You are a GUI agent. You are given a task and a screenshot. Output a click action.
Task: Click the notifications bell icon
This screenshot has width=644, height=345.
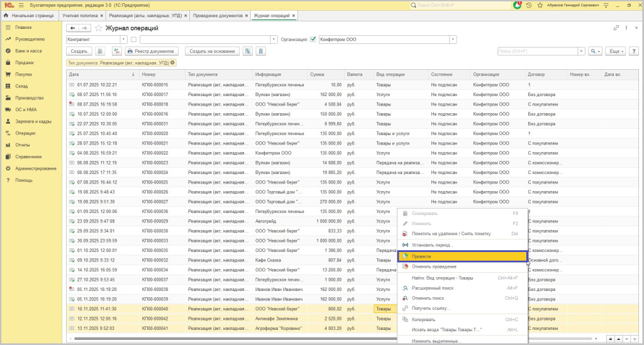[x=518, y=5]
